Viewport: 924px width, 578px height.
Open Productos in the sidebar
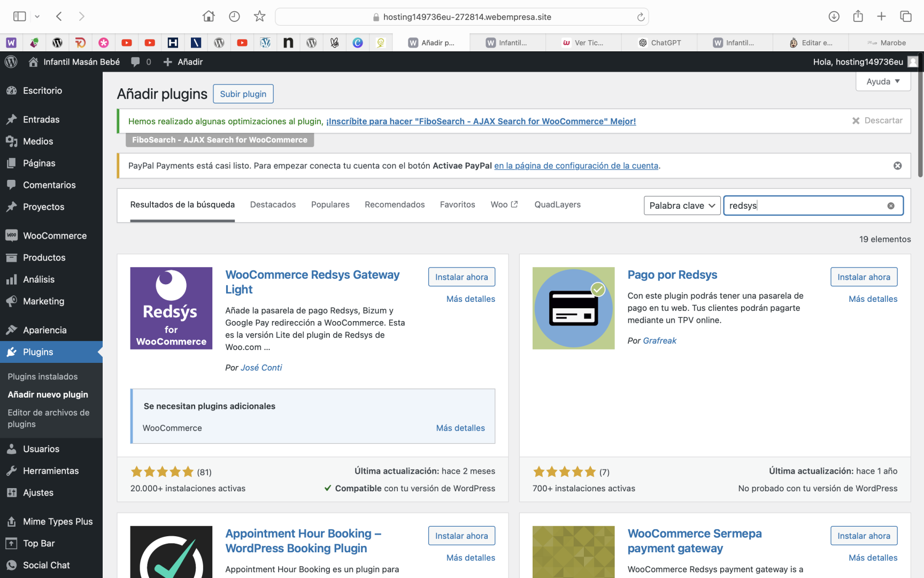click(x=51, y=258)
